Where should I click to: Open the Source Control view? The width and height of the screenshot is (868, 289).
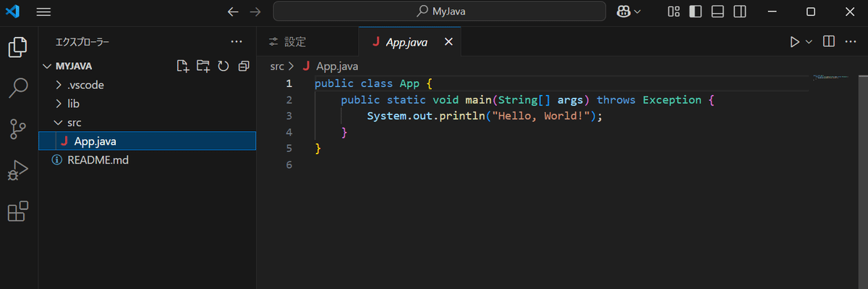[x=17, y=130]
